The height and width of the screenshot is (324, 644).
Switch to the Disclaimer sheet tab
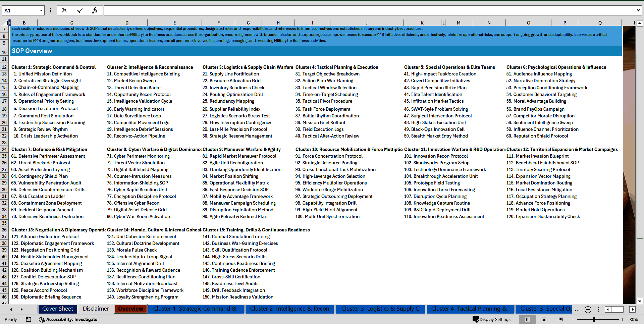click(x=95, y=309)
